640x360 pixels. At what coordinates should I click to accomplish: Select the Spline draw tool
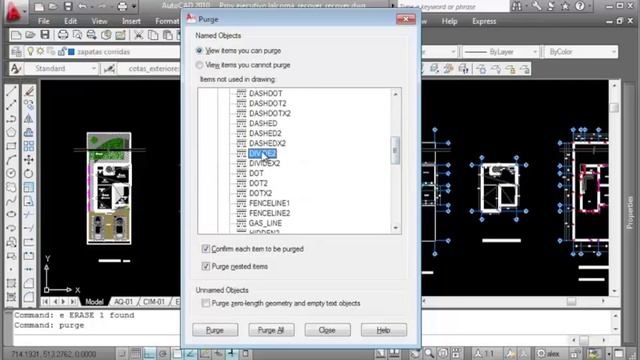tap(11, 201)
